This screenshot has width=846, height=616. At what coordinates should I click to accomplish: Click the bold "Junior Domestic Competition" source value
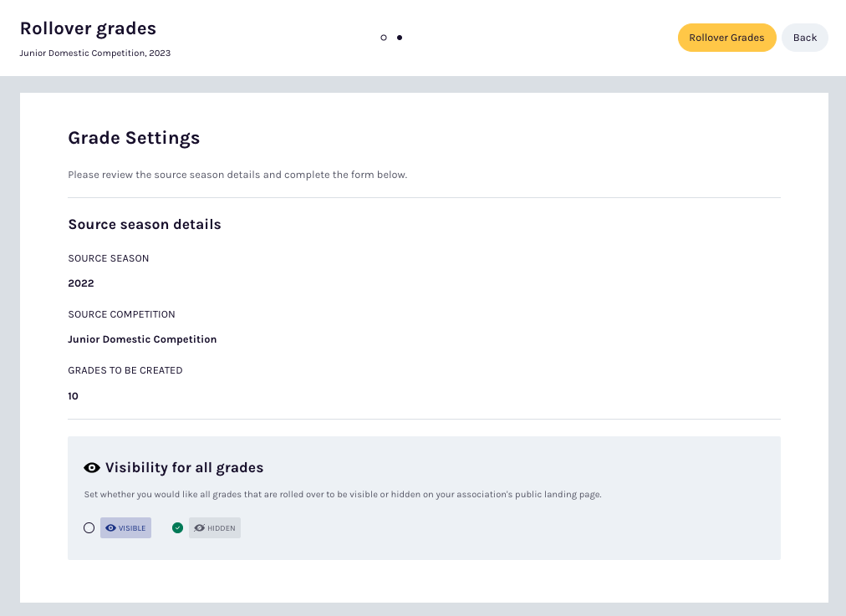[142, 339]
